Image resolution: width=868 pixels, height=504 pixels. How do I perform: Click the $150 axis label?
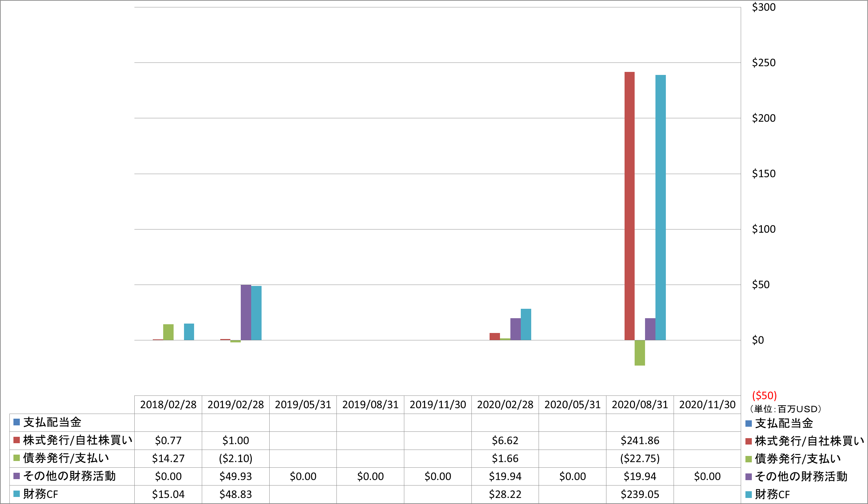point(764,174)
